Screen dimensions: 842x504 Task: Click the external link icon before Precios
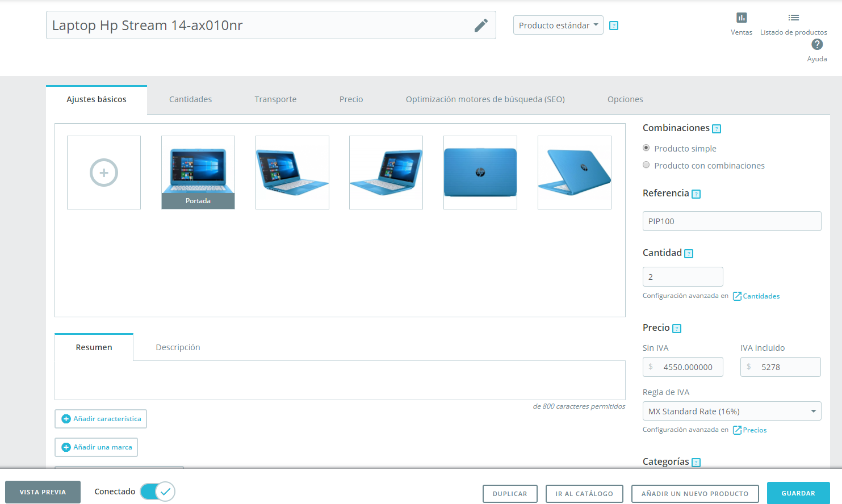click(x=737, y=430)
